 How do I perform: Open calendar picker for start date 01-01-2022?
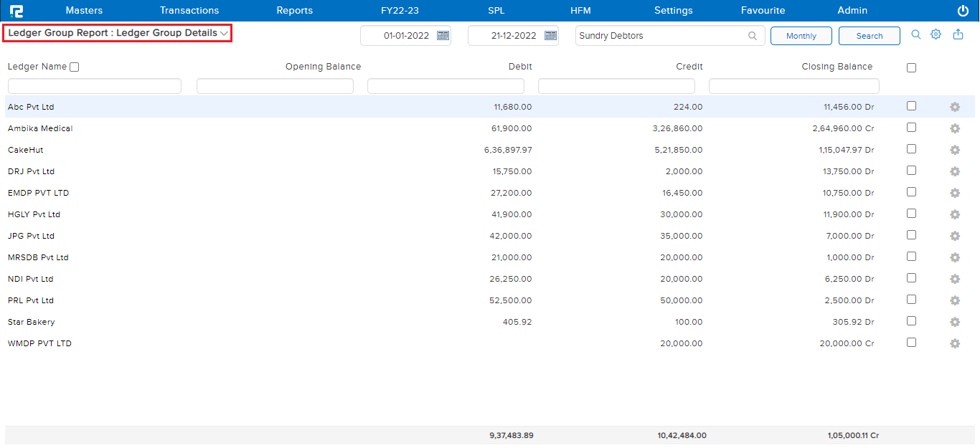tap(443, 36)
